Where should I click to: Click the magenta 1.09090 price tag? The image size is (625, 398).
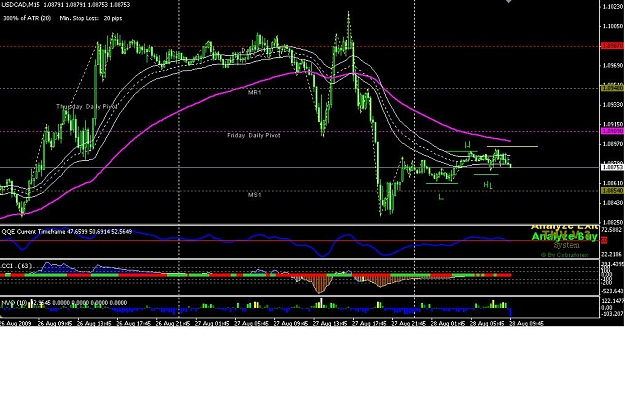(x=612, y=131)
